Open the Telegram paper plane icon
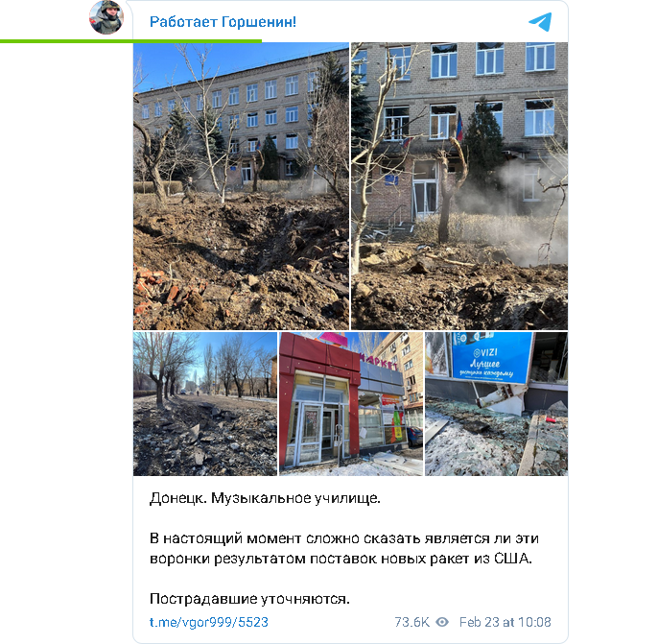Screen dimensions: 658x644 [540, 22]
